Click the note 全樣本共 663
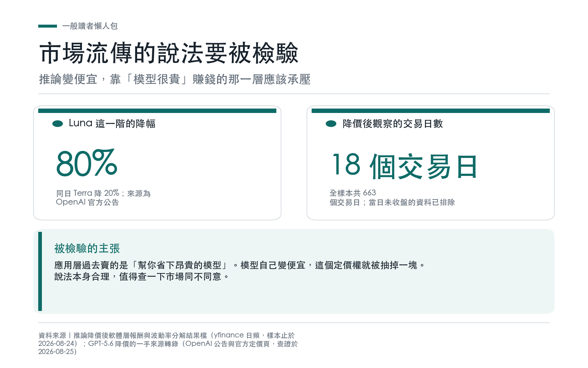588x368 pixels. (x=353, y=193)
